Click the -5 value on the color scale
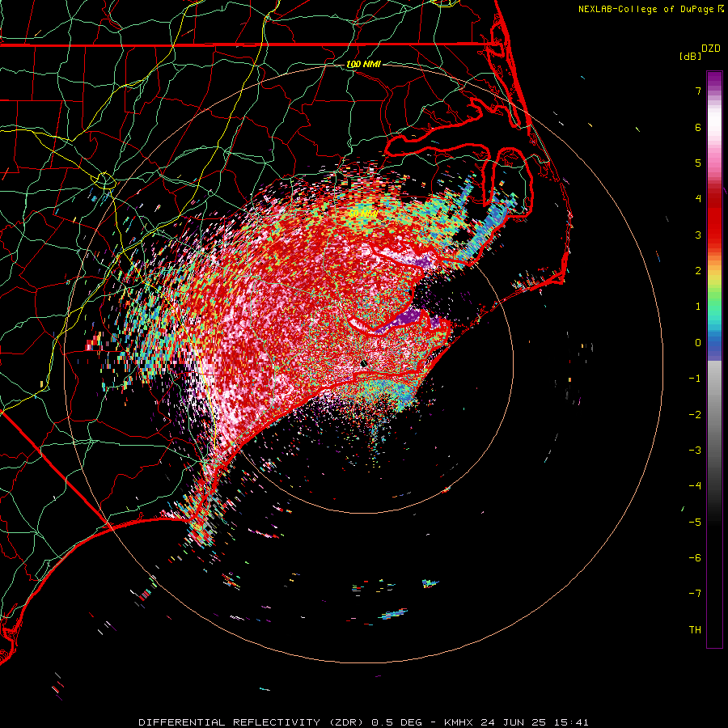 click(x=695, y=523)
